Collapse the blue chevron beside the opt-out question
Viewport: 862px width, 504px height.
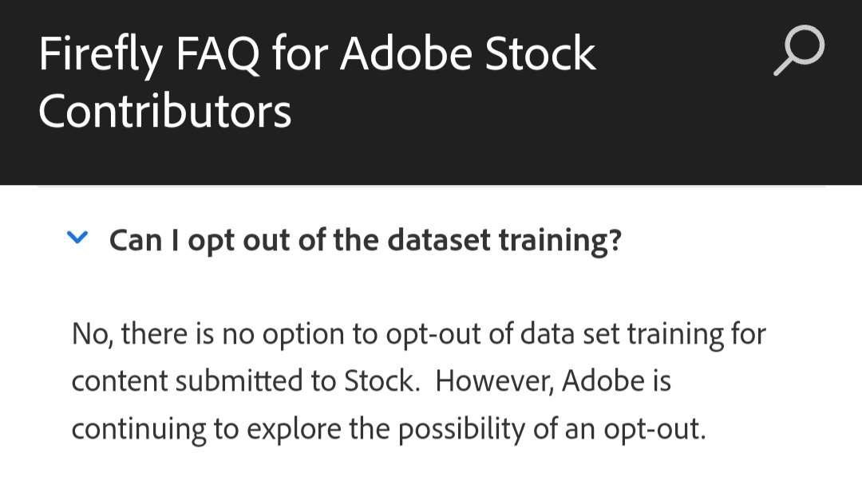(x=77, y=238)
